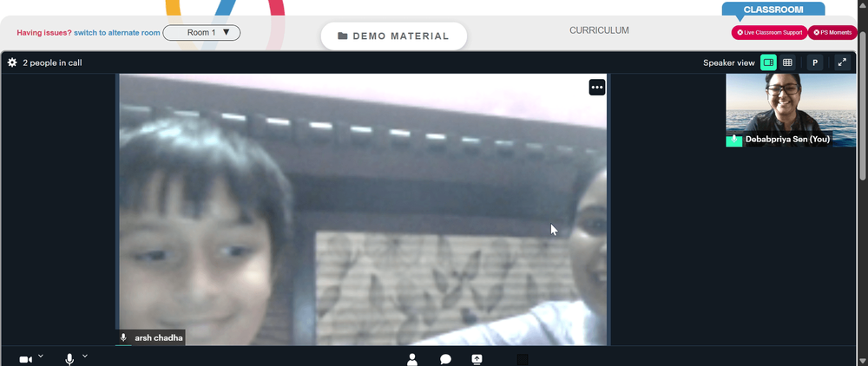868x366 pixels.
Task: Start screen share with upload icon
Action: [477, 360]
